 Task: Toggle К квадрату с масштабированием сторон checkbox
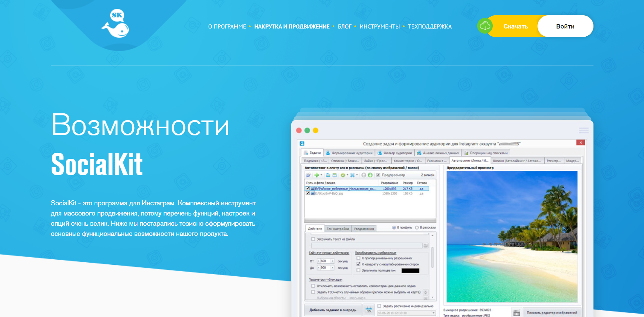click(x=358, y=264)
